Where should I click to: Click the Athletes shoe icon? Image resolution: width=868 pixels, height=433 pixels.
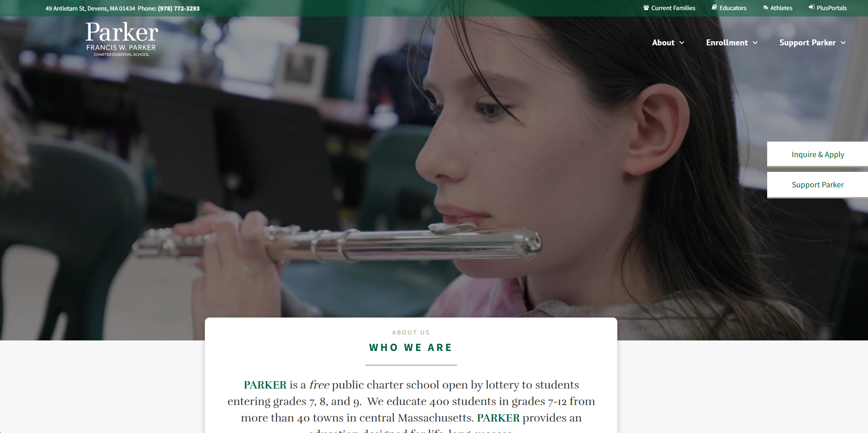766,8
